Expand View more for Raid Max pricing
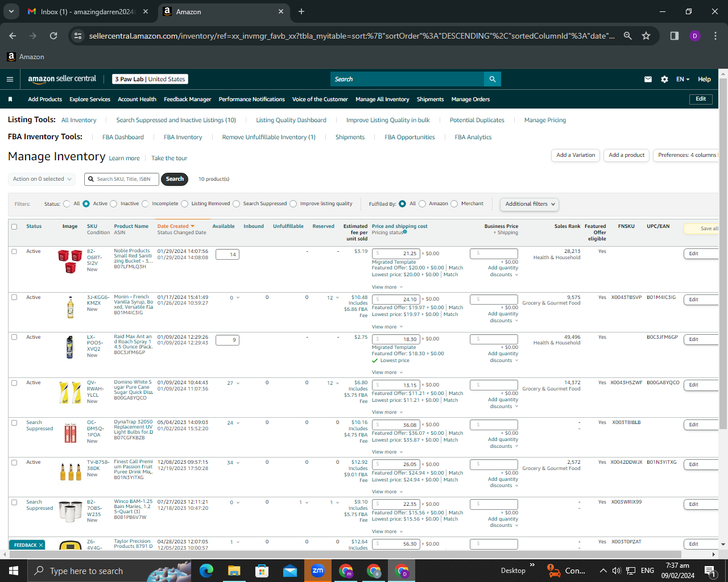This screenshot has height=582, width=728. click(x=387, y=372)
